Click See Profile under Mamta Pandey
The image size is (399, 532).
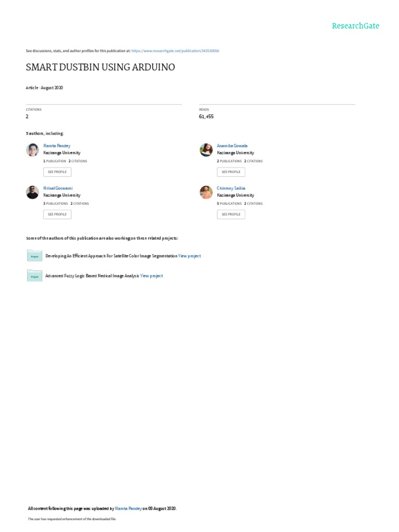coord(57,172)
